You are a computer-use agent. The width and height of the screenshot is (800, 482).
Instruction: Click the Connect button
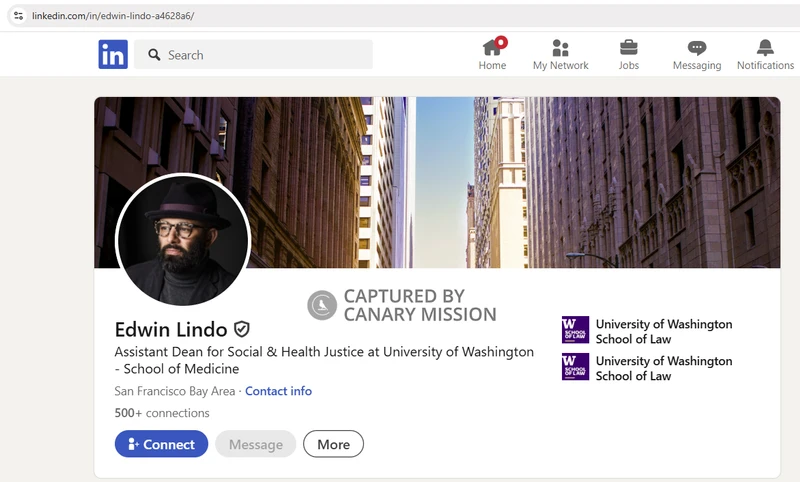click(x=161, y=444)
